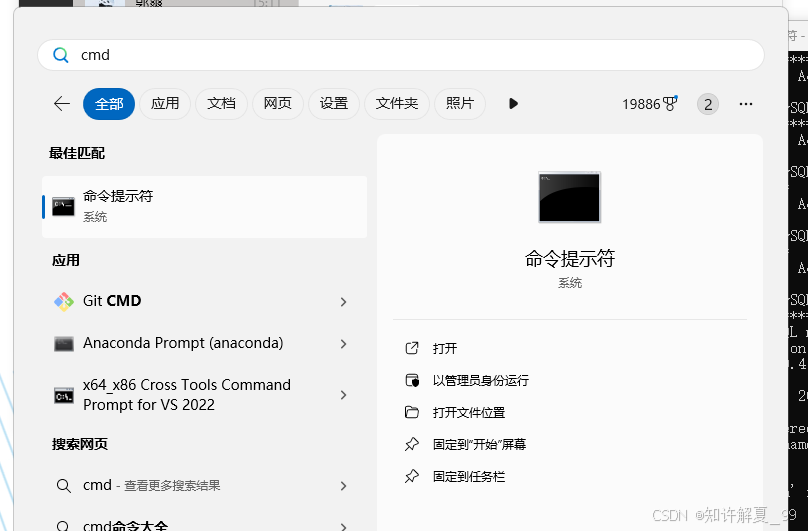This screenshot has height=531, width=808.
Task: Click the 打开 open-external icon
Action: tap(412, 349)
